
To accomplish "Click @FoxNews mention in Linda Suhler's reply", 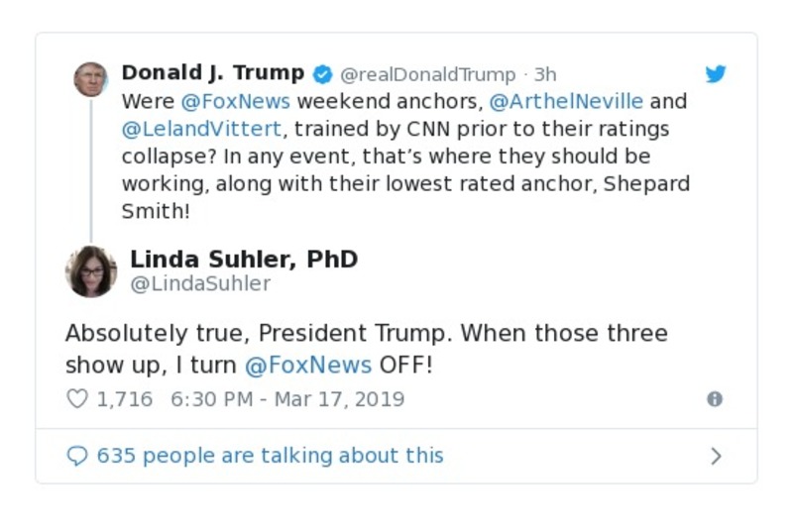I will [307, 365].
